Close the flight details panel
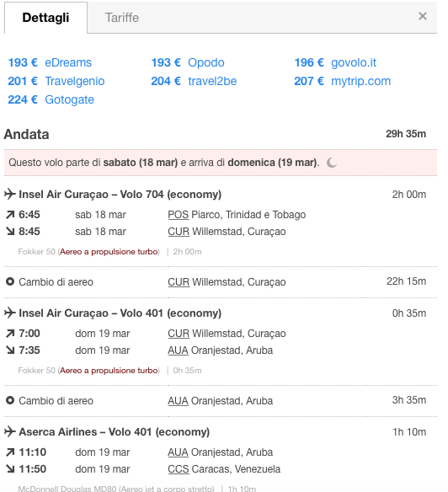This screenshot has height=492, width=448. [x=422, y=16]
